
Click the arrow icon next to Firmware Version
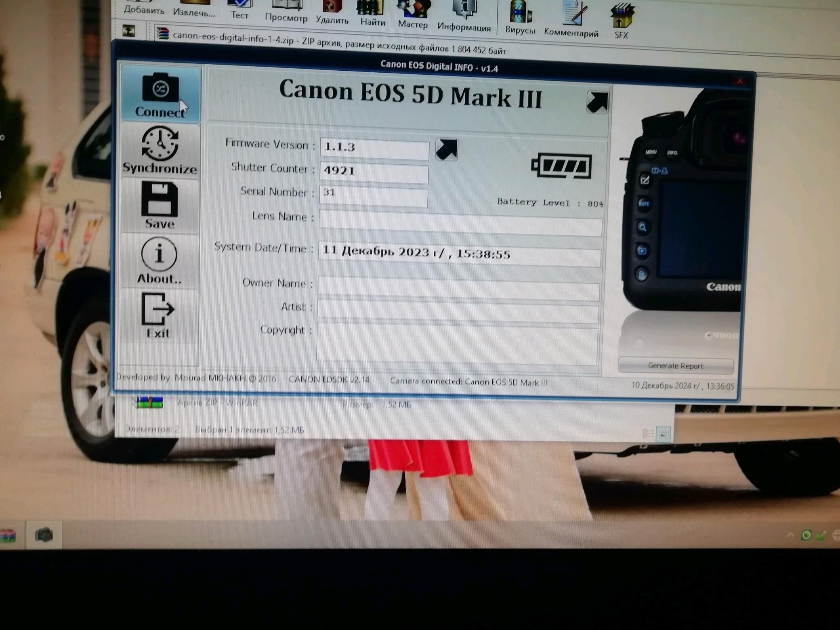pos(447,149)
